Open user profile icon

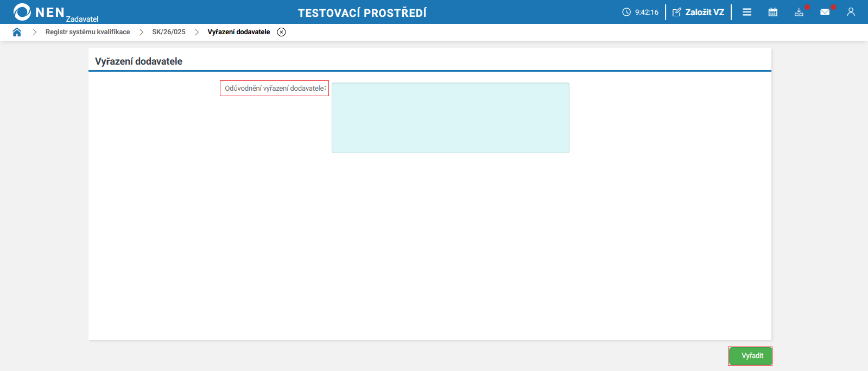851,12
